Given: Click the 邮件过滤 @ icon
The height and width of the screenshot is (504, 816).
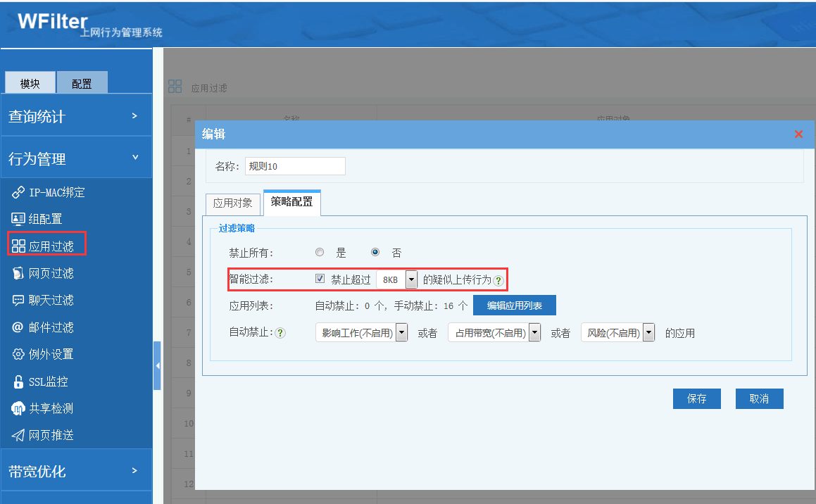Looking at the screenshot, I should pyautogui.click(x=18, y=327).
